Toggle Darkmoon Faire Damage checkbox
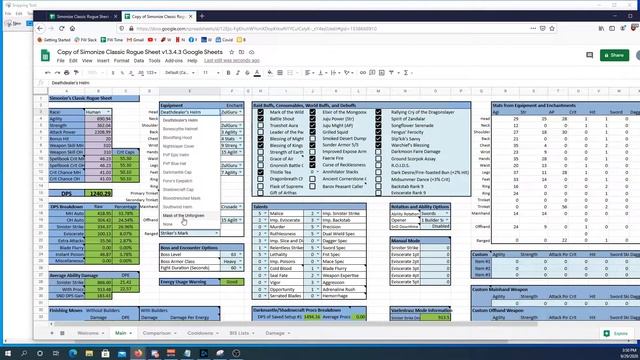This screenshot has width=640, height=360. (378, 152)
